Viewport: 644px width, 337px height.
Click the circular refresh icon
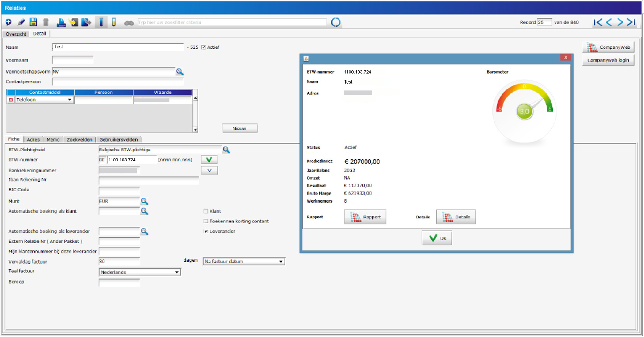[x=335, y=22]
